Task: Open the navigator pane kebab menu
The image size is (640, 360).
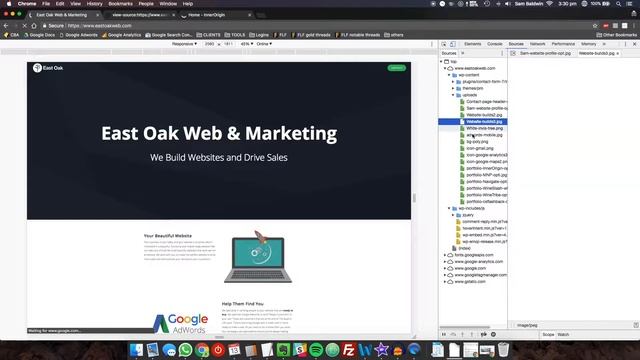Action: point(502,53)
